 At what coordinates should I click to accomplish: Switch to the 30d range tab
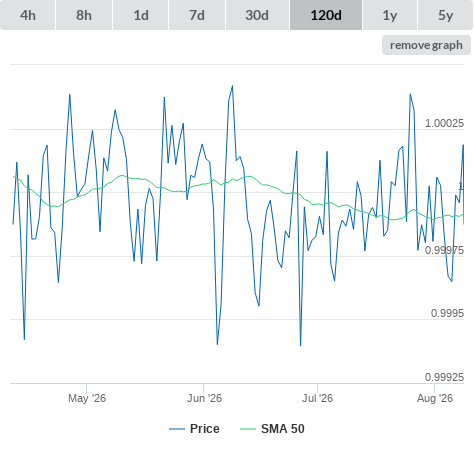click(257, 15)
